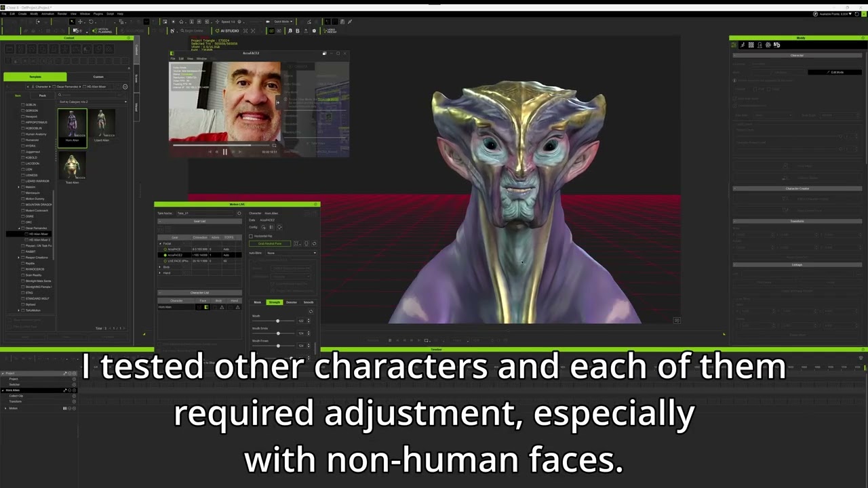The height and width of the screenshot is (488, 868).
Task: Pause the AccuFACE2 video playback
Action: (225, 152)
